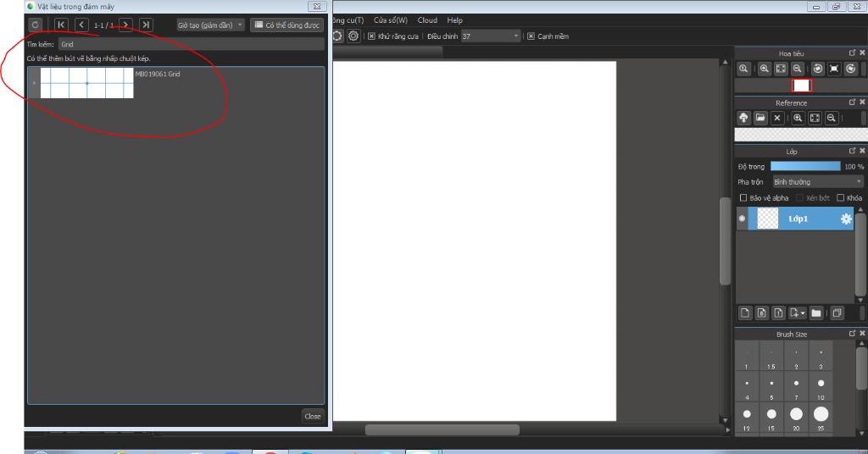Open the 'Điều chỉnh' value dropdown
Viewport: 868px width, 454px height.
click(491, 36)
